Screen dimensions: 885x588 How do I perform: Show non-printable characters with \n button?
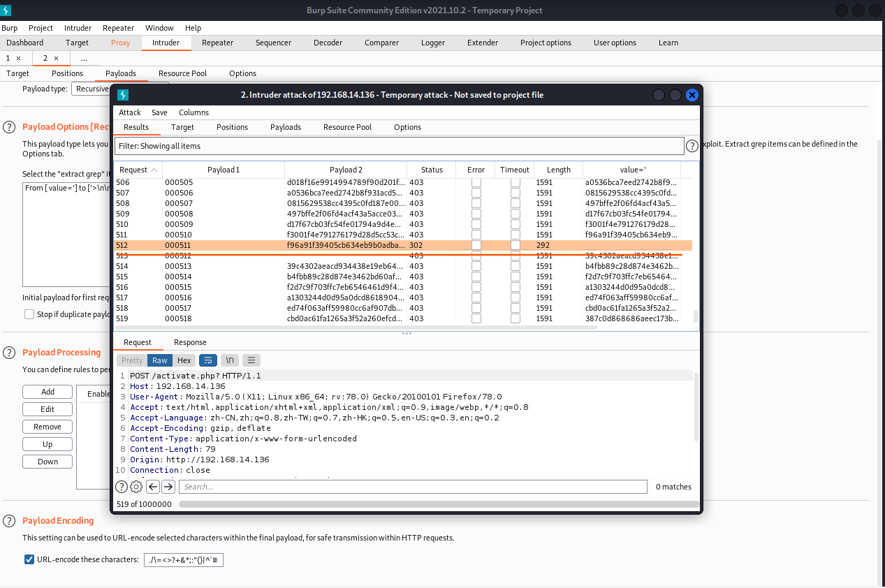click(230, 360)
